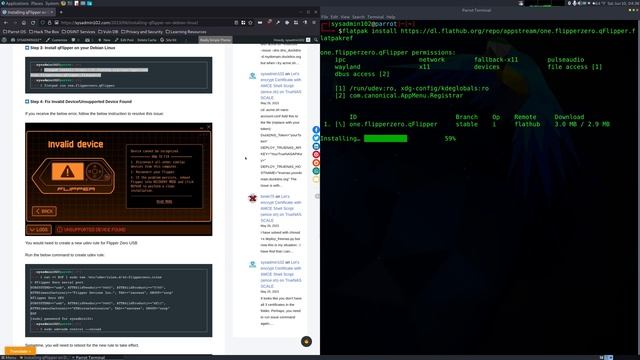Open the Places menu in the top panel
The height and width of the screenshot is (360, 640).
coord(37,3)
